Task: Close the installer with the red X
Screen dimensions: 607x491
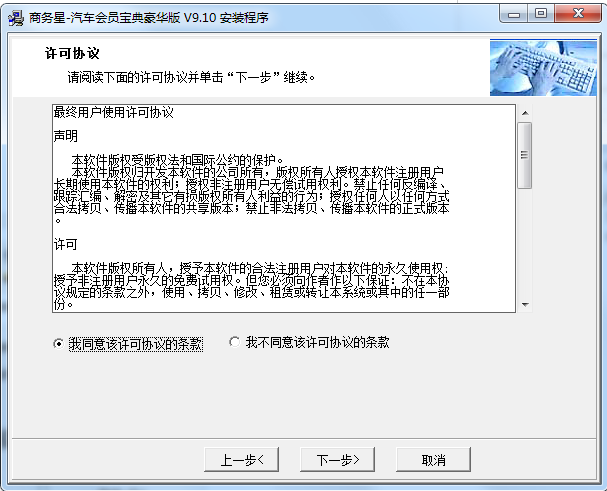Action: (x=578, y=14)
